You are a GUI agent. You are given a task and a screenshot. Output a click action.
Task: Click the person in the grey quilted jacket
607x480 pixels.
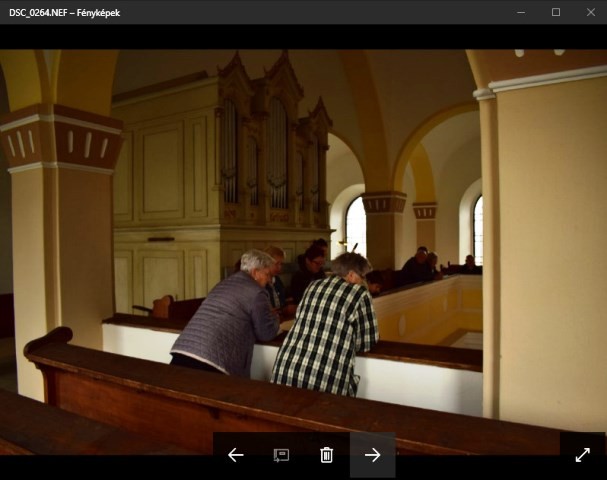[x=230, y=315]
